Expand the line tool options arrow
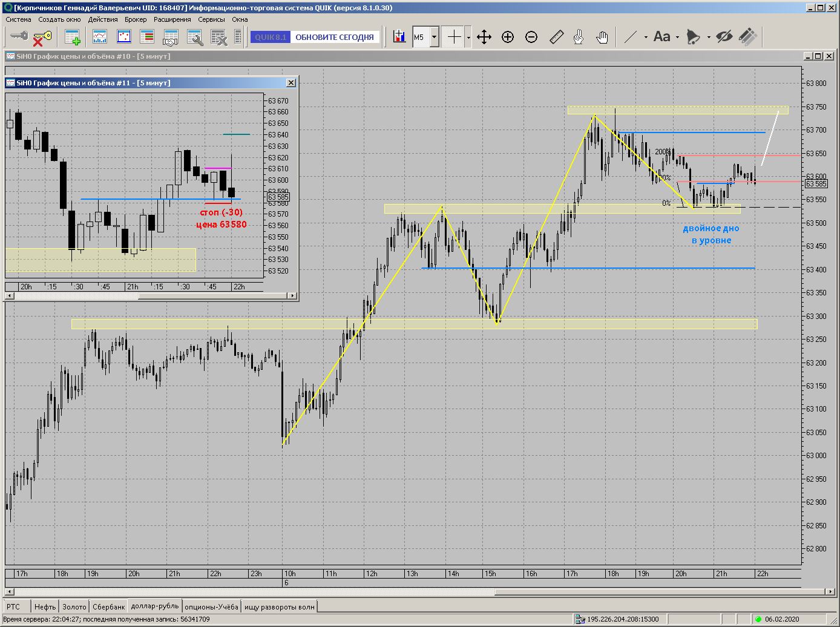Viewport: 840px width, 627px height. point(646,37)
